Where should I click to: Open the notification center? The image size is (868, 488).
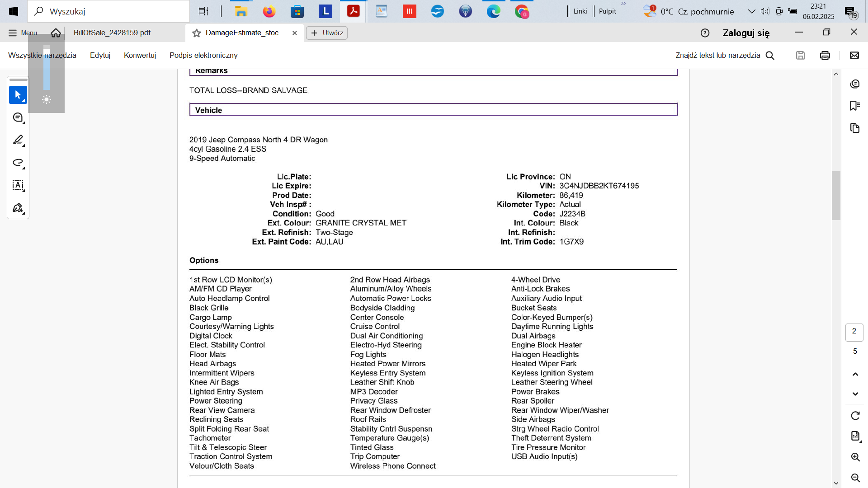pos(850,12)
